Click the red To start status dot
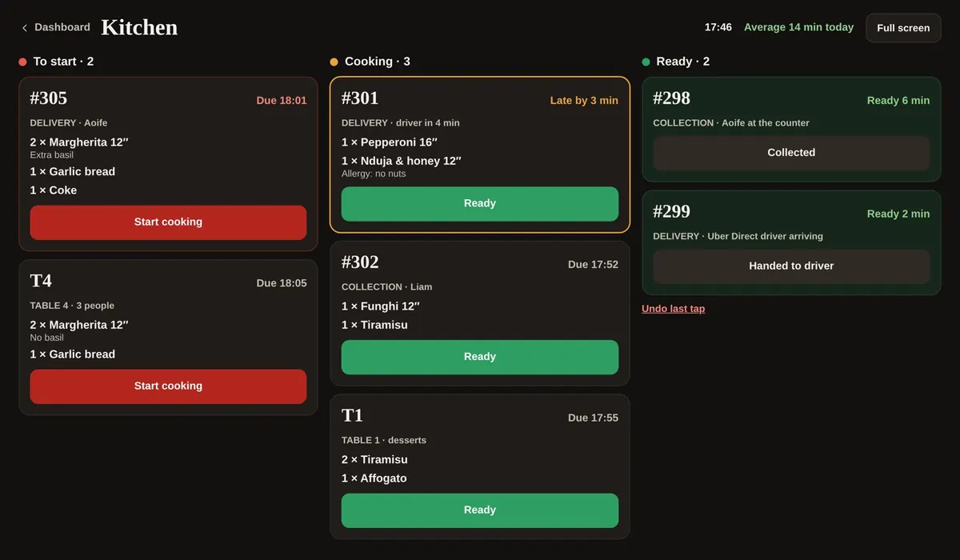Screen dimensions: 960x560 (23, 62)
